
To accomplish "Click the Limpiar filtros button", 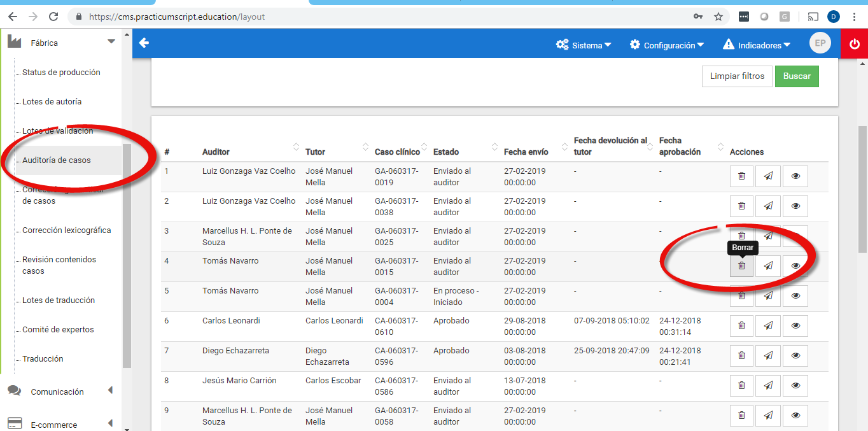I will [x=737, y=76].
